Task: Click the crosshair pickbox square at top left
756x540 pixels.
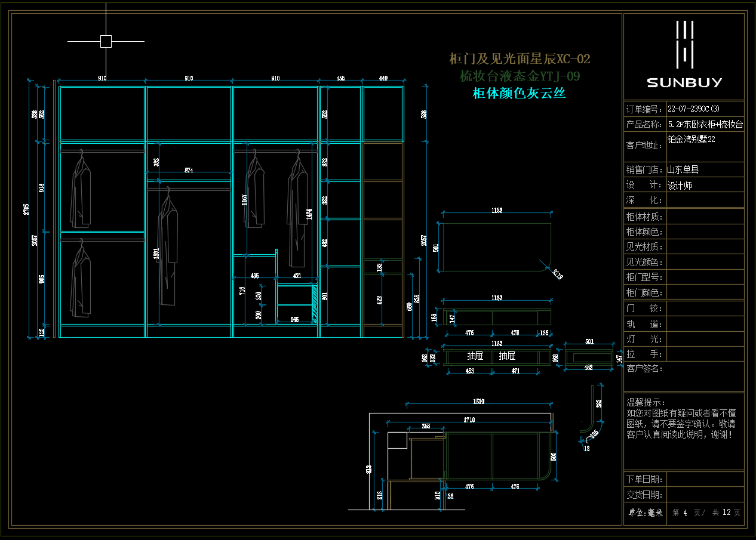Action: (x=106, y=41)
